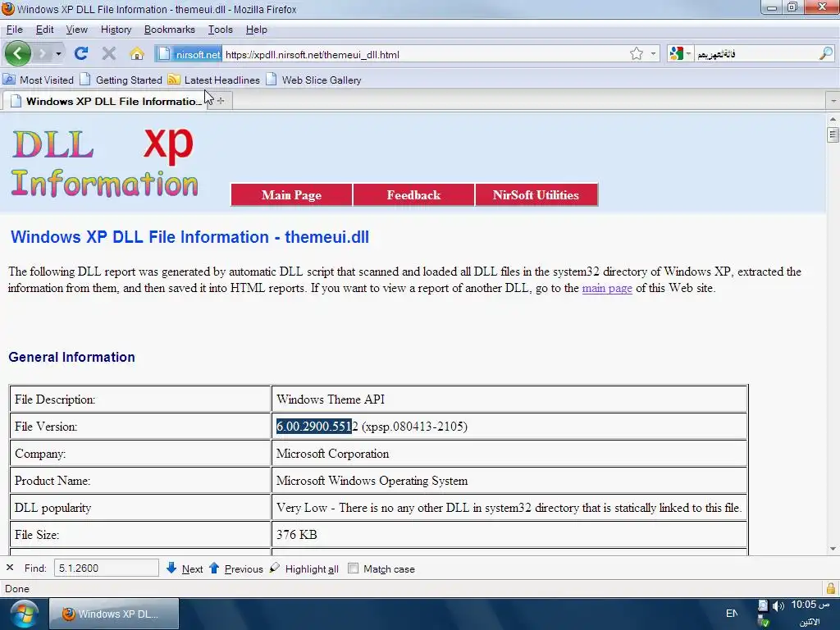The height and width of the screenshot is (630, 840).
Task: Open the address bar history dropdown
Action: coord(653,53)
